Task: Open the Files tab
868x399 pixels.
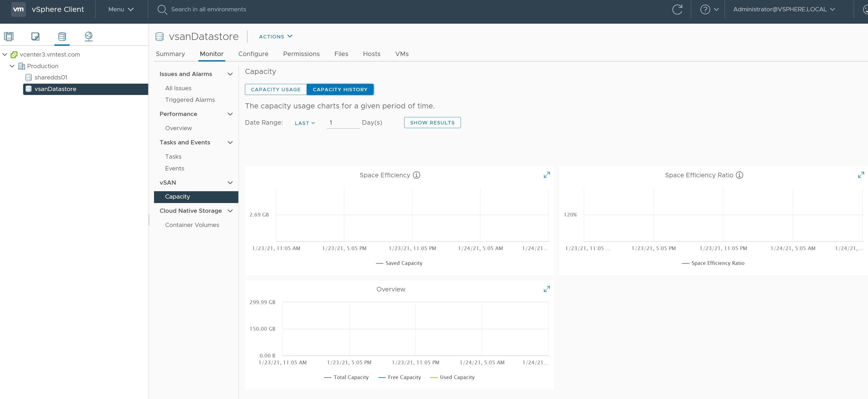Action: 341,54
